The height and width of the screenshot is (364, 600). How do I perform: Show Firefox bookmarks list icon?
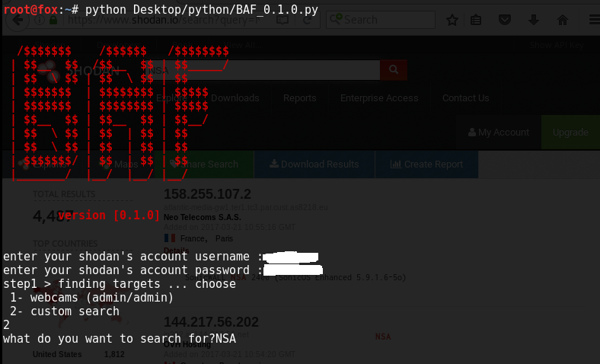tap(476, 20)
